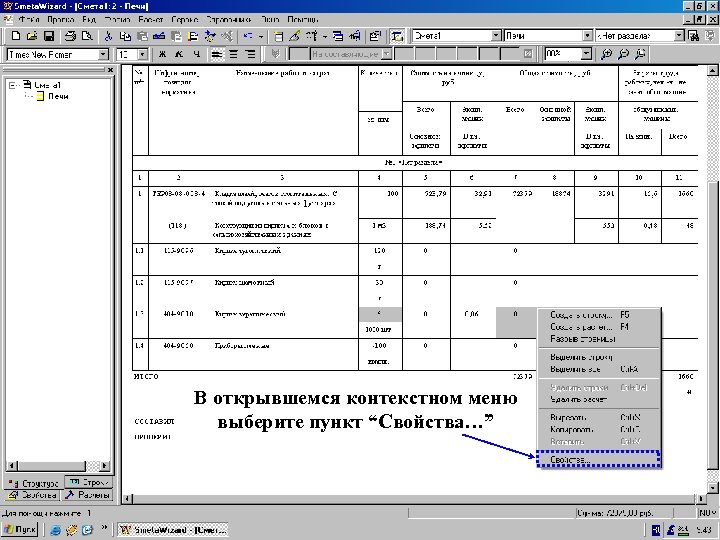Switch to the Строки tab
The image size is (720, 540).
tap(89, 482)
